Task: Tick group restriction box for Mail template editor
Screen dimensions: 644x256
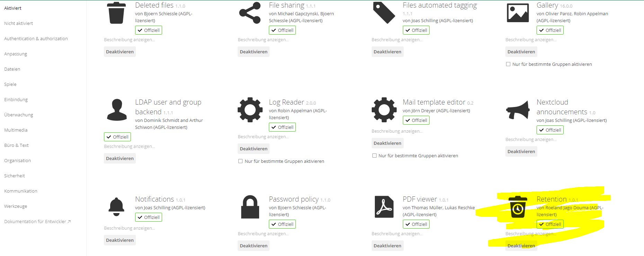Action: click(374, 156)
